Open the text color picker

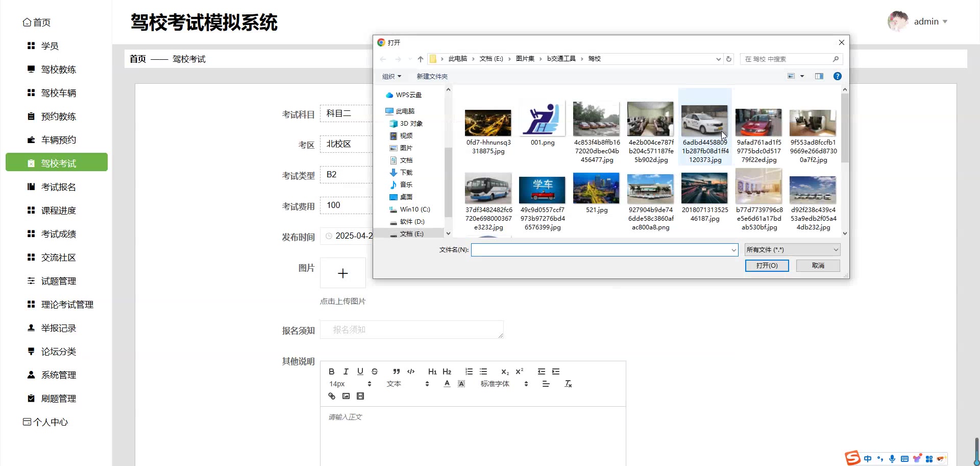(x=447, y=384)
